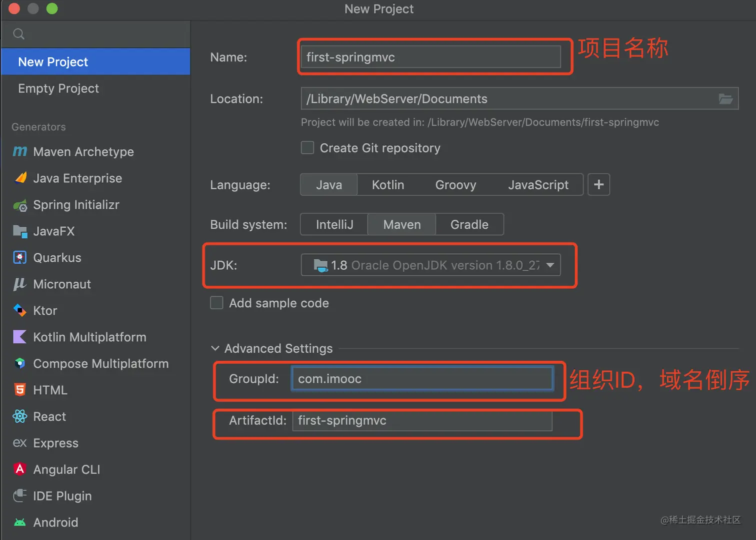756x540 pixels.
Task: Click the Angular CLI icon
Action: 20,469
